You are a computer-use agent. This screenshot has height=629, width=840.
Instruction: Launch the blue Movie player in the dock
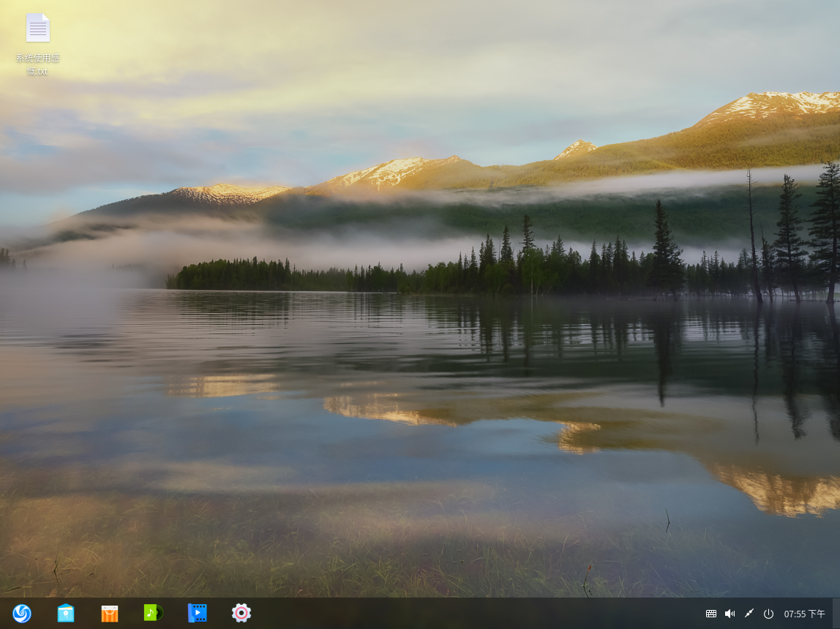(197, 613)
